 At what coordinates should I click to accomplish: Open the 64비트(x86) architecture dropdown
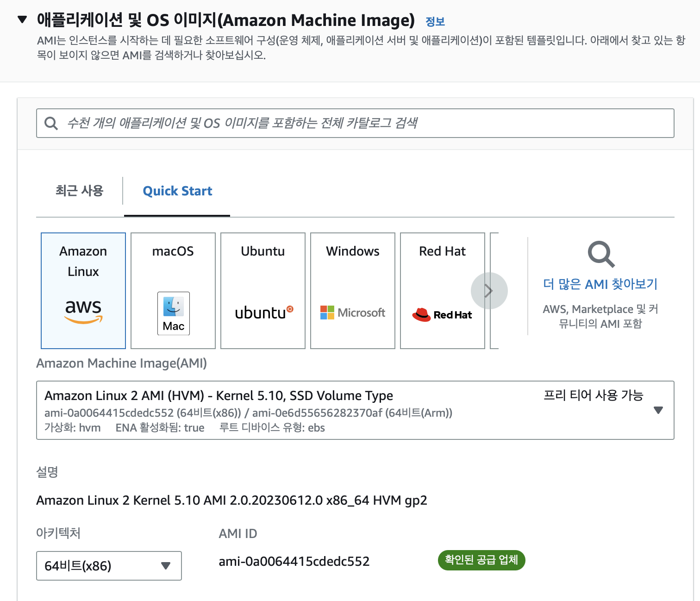pos(109,566)
